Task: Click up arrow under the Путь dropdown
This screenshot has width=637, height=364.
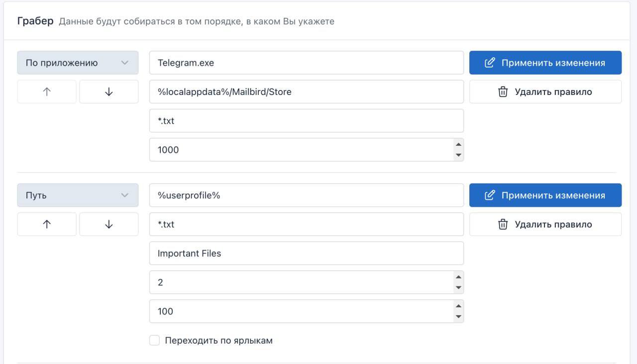Action: pyautogui.click(x=47, y=224)
